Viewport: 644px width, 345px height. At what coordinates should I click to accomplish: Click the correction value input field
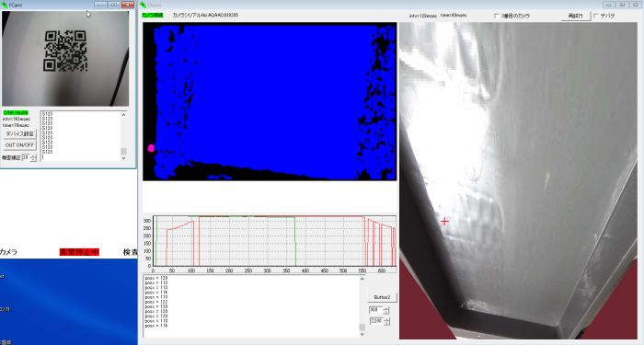(x=27, y=157)
